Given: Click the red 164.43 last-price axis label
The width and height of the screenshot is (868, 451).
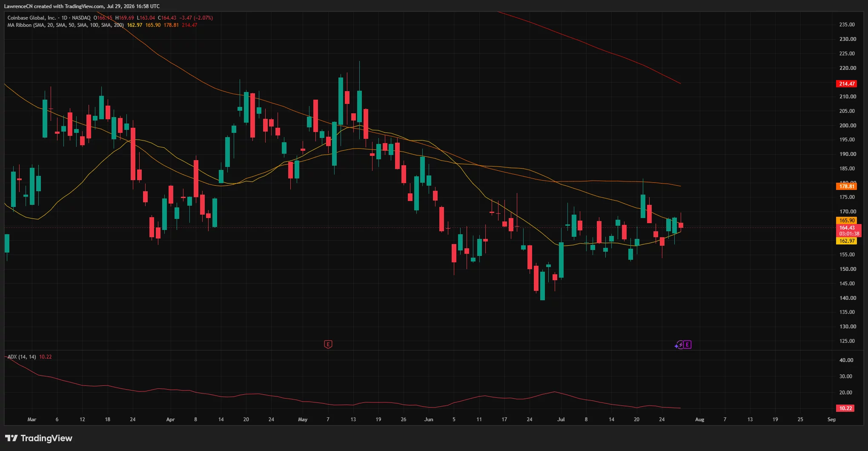Looking at the screenshot, I should coord(847,228).
